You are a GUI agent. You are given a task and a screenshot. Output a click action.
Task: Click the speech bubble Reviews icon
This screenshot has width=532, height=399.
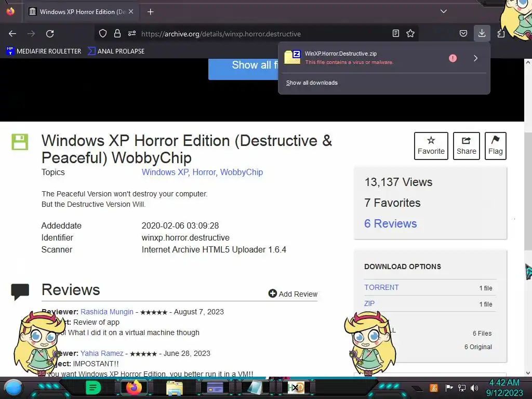(x=20, y=292)
